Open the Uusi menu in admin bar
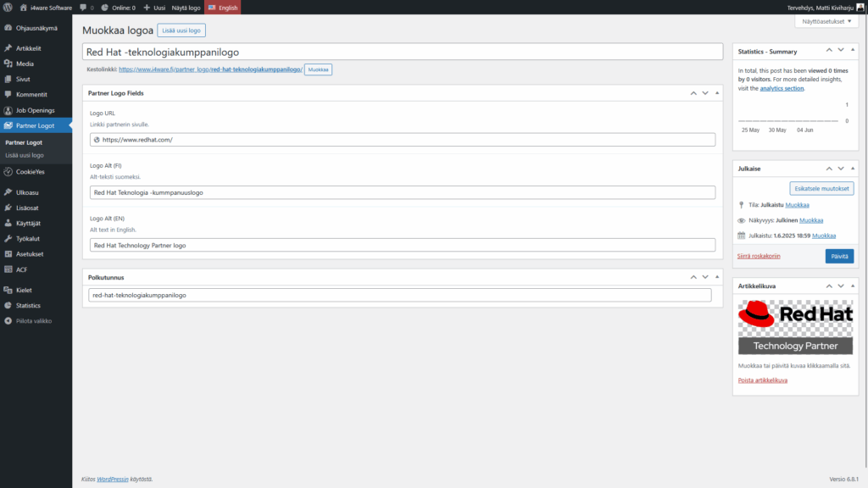Viewport: 868px width, 488px height. [154, 8]
